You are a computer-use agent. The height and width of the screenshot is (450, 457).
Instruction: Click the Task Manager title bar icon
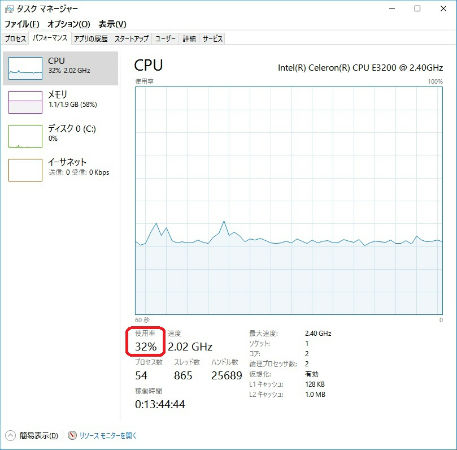(9, 9)
